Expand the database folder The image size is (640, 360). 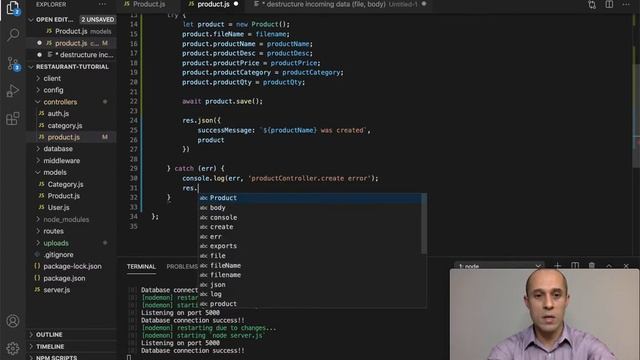point(58,149)
